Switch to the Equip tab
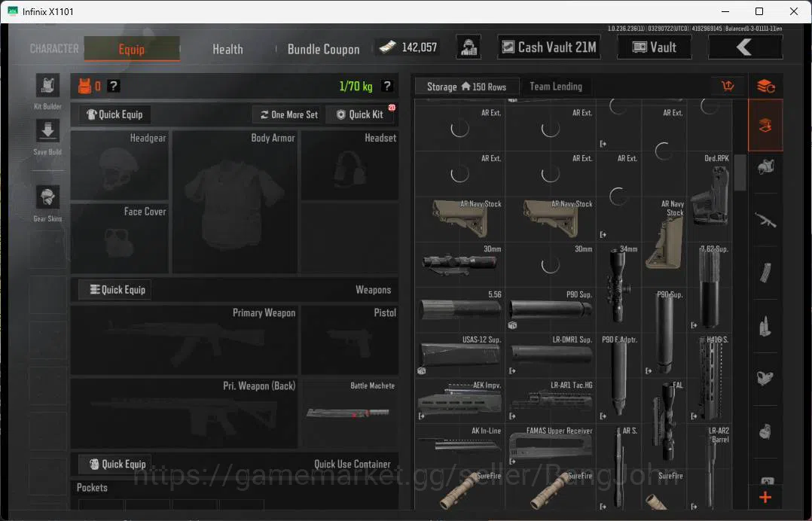The height and width of the screenshot is (521, 812). click(x=132, y=49)
